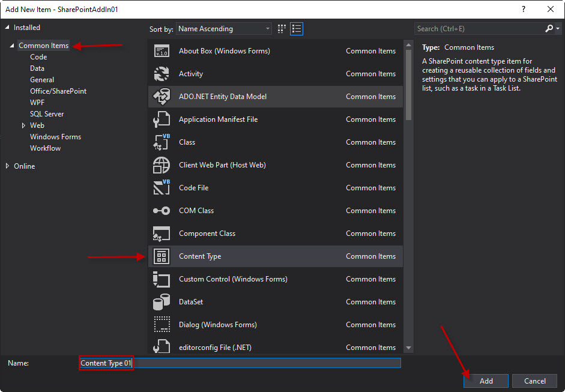The height and width of the screenshot is (392, 565).
Task: Expand the Online section
Action: (x=7, y=166)
